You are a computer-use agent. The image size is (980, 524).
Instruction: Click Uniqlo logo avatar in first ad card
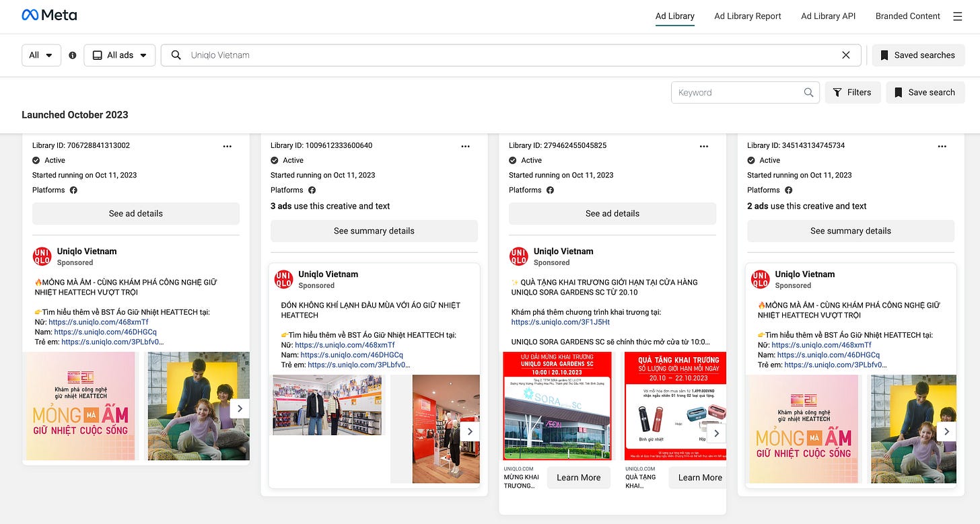click(x=42, y=256)
